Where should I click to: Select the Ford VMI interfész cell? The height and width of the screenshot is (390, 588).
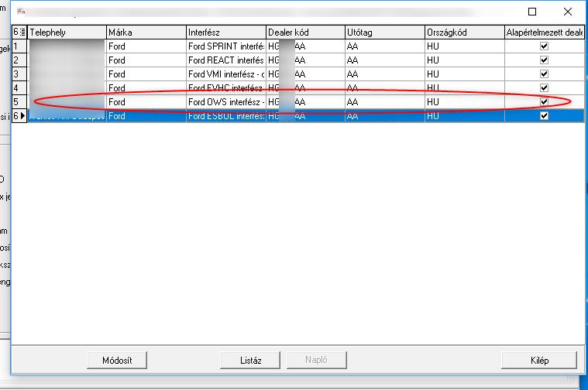tap(226, 74)
